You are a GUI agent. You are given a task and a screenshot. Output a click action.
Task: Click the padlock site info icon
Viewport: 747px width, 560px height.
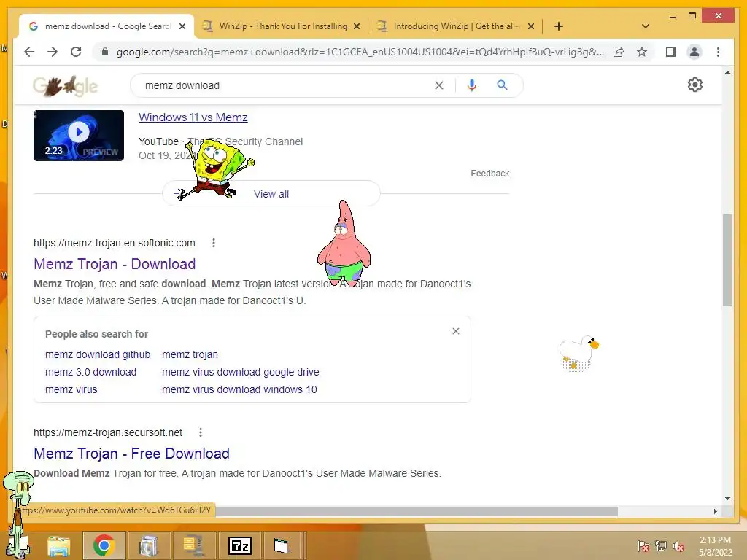105,52
